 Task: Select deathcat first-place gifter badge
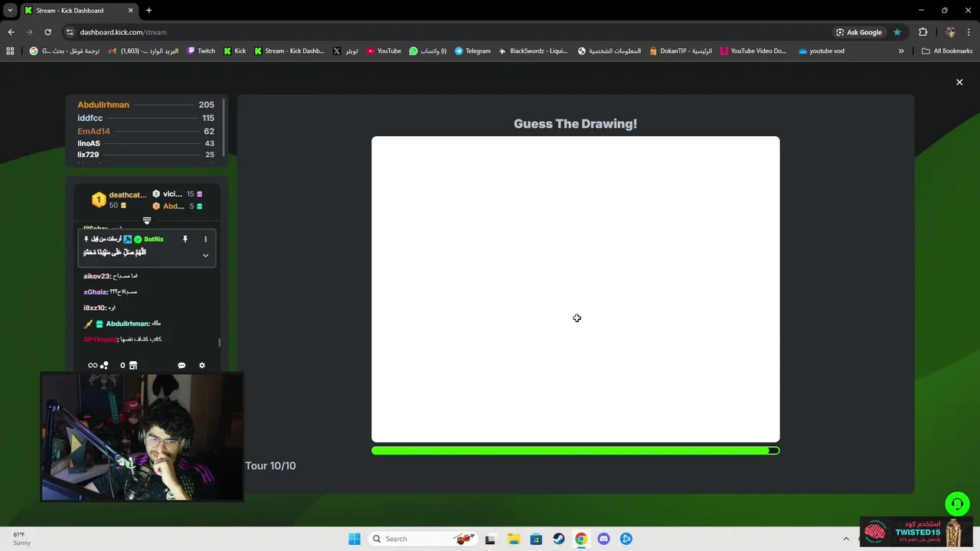(x=98, y=200)
